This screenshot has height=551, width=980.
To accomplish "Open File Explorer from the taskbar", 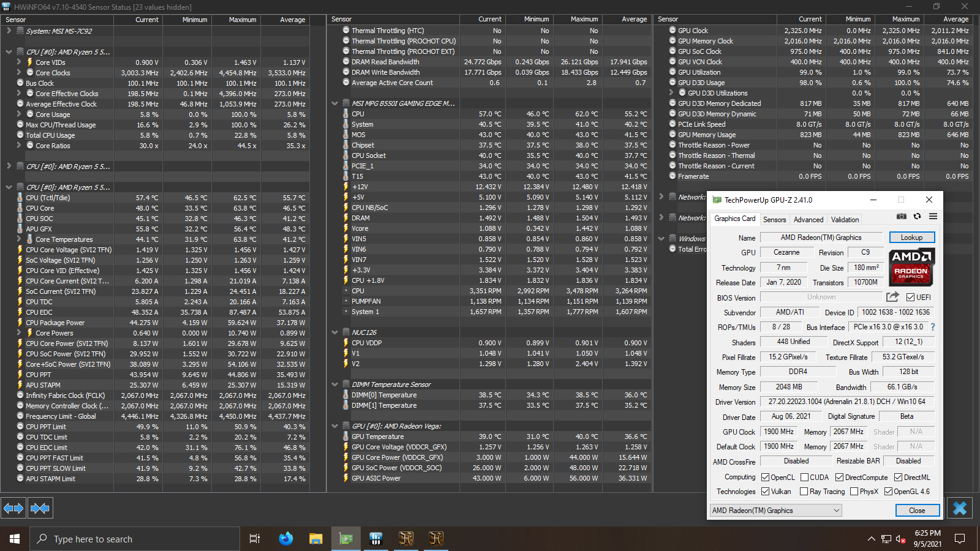I will click(315, 539).
